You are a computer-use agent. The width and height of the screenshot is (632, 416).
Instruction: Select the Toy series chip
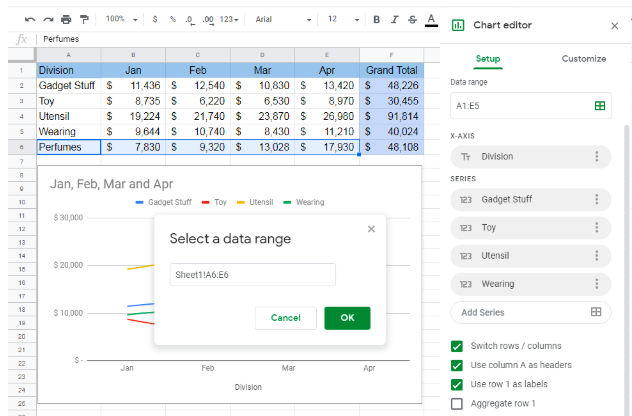click(x=530, y=227)
